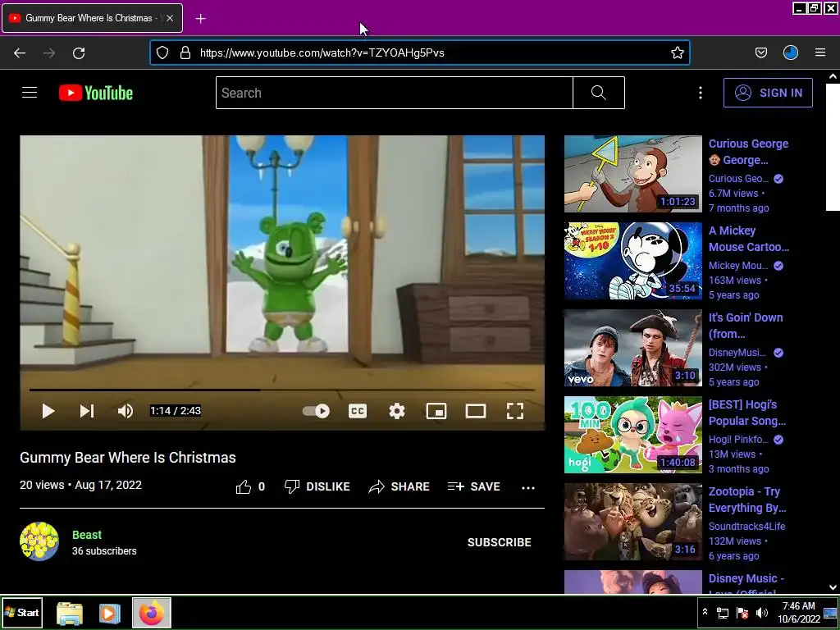Save video to playlist
The height and width of the screenshot is (630, 840).
click(473, 486)
